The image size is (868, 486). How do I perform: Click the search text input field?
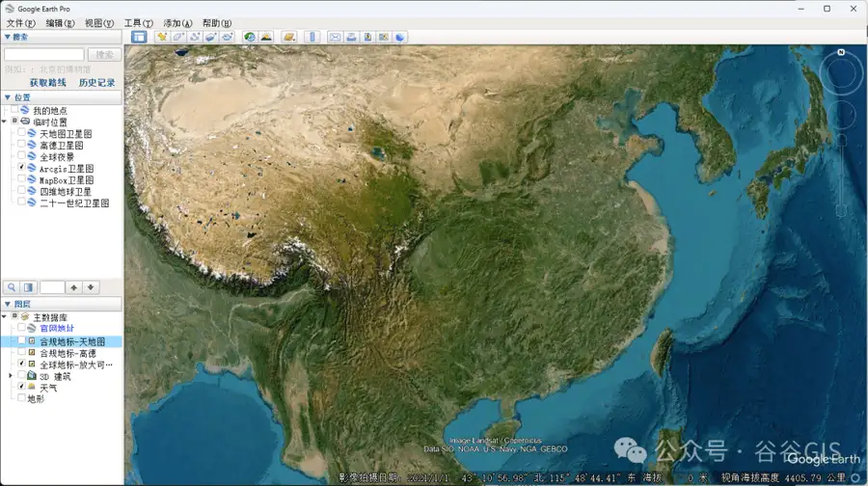pyautogui.click(x=44, y=54)
